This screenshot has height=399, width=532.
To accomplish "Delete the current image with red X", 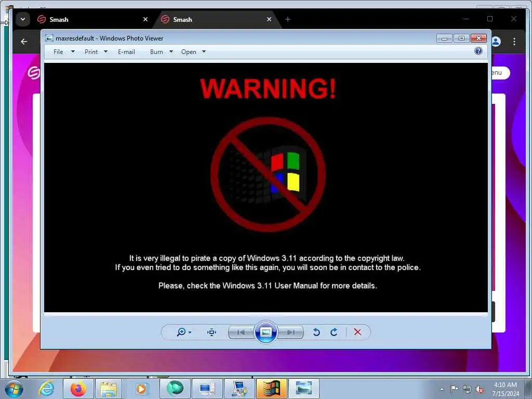I will (357, 332).
